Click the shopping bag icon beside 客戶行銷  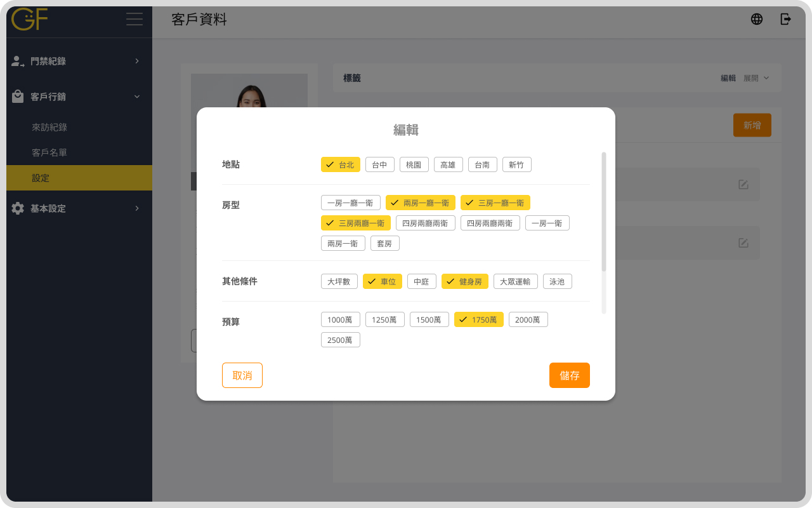pyautogui.click(x=18, y=97)
